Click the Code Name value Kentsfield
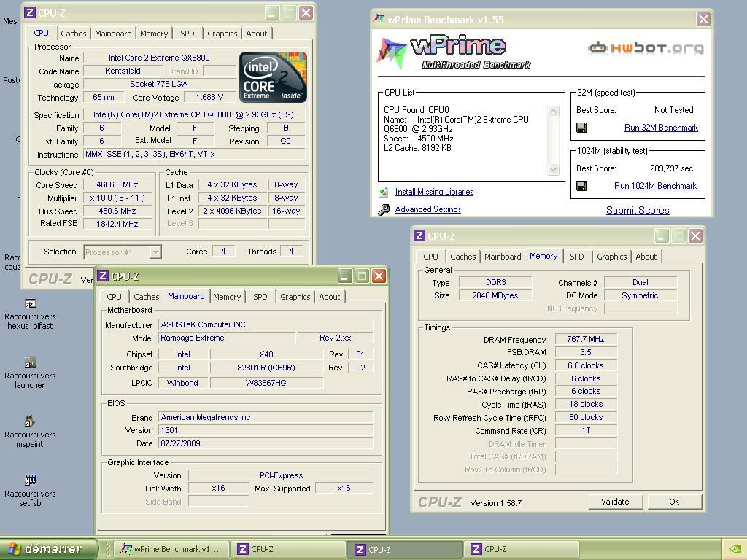This screenshot has width=747, height=560. point(123,71)
